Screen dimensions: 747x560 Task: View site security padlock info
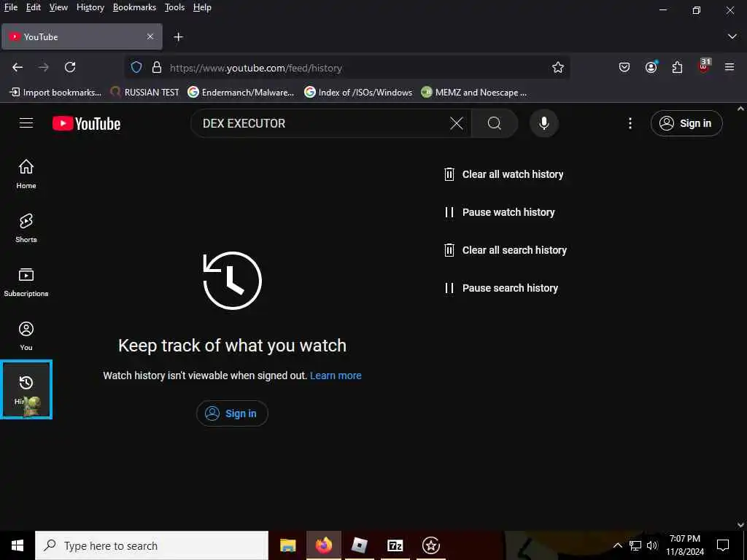tap(156, 67)
